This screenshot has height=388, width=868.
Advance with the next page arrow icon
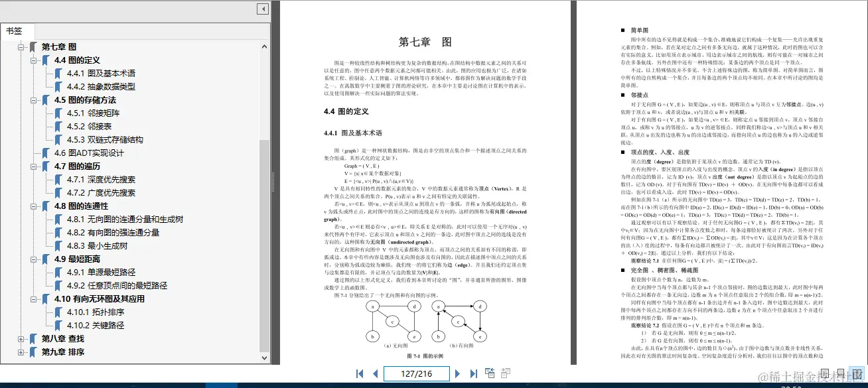coord(458,373)
